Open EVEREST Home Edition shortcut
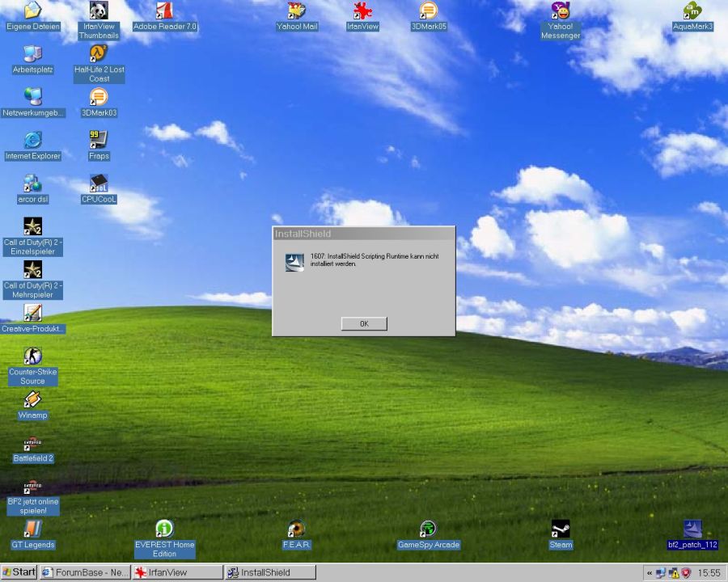The image size is (728, 582). (164, 539)
